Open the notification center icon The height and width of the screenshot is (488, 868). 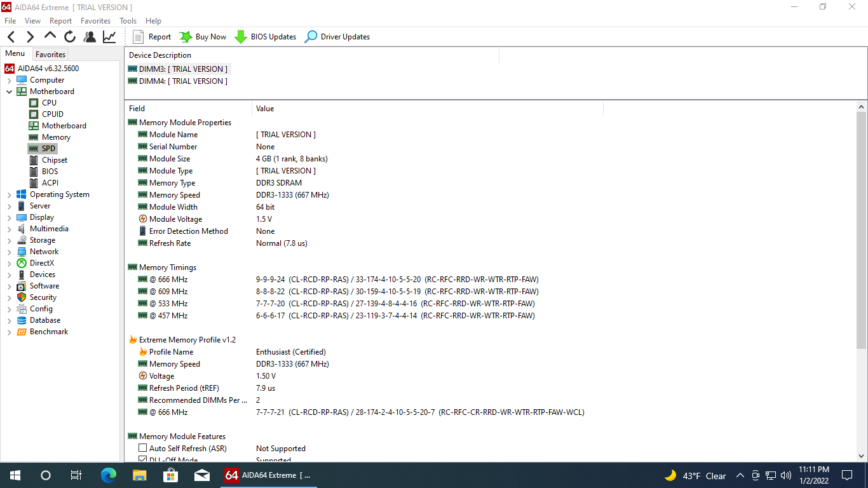coord(847,475)
